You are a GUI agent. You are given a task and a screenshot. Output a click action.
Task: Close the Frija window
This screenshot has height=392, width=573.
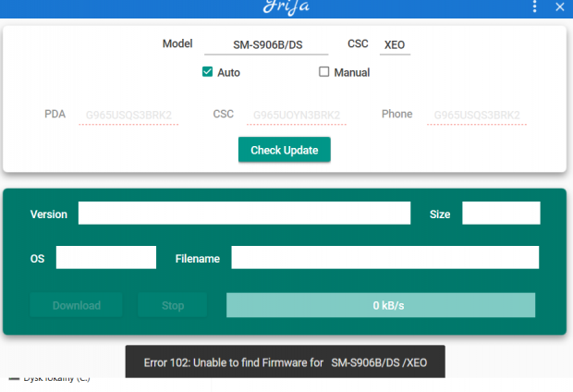click(x=559, y=7)
